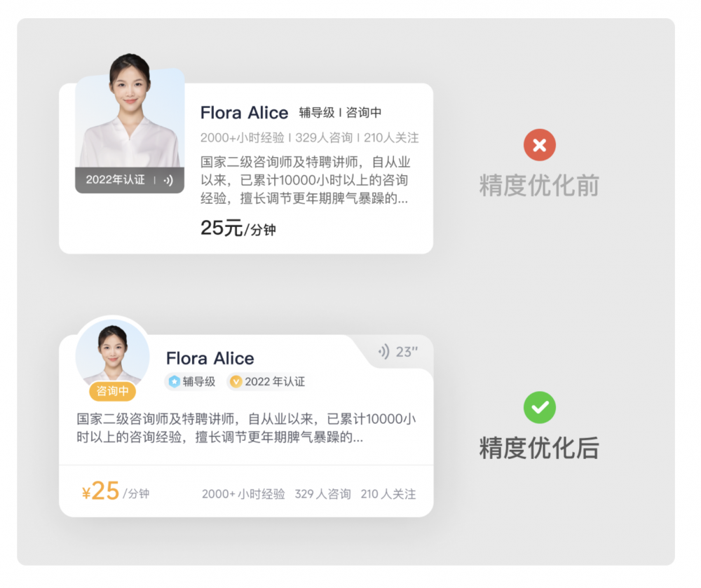The width and height of the screenshot is (701, 588).
Task: Play the voice icon beside 23''
Action: coord(383,352)
